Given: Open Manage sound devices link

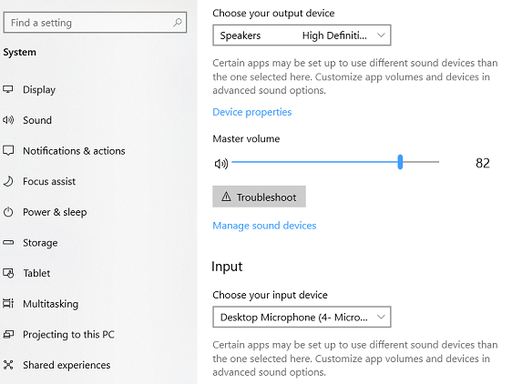Looking at the screenshot, I should click(x=264, y=226).
